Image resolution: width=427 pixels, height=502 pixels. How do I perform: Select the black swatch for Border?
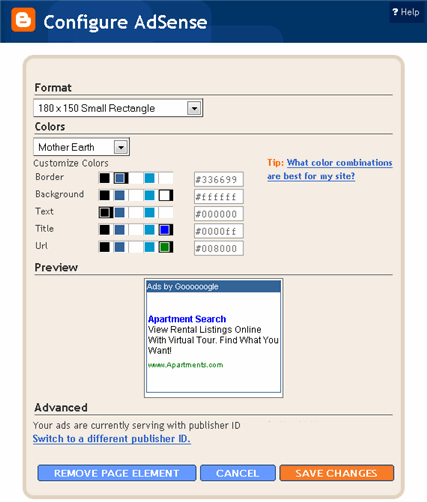click(x=104, y=178)
